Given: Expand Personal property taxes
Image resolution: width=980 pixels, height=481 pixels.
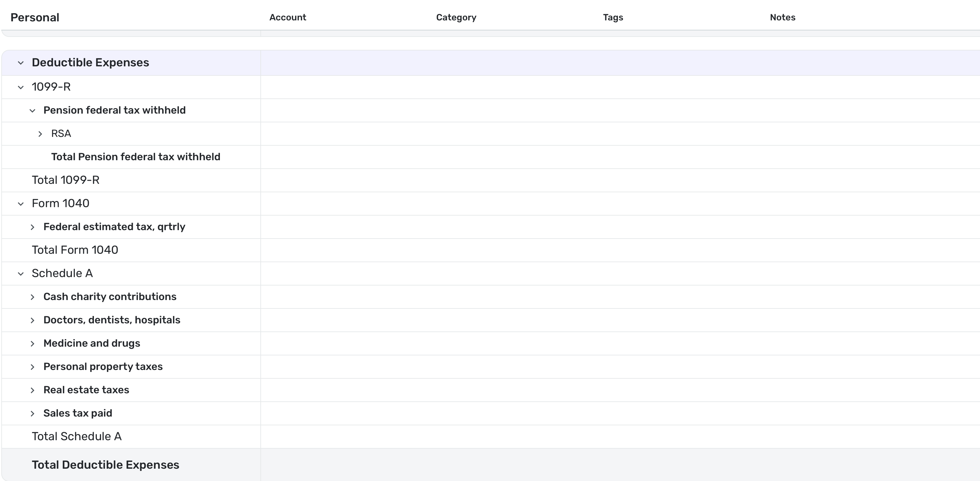Looking at the screenshot, I should click(x=33, y=366).
